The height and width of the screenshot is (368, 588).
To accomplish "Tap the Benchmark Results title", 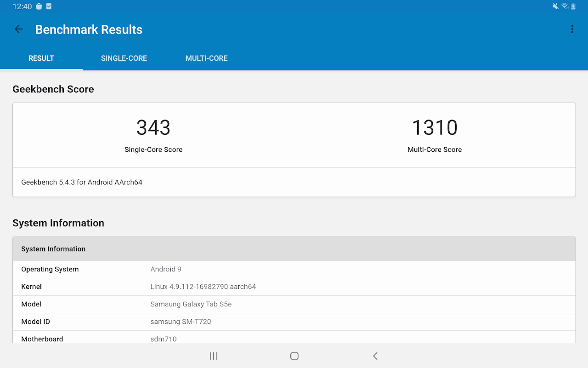I will pos(89,29).
